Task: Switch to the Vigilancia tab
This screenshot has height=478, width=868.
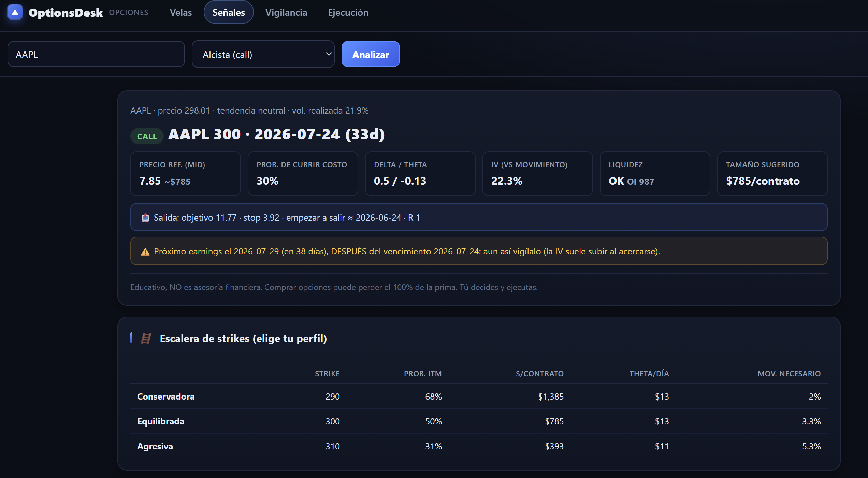Action: pos(286,12)
